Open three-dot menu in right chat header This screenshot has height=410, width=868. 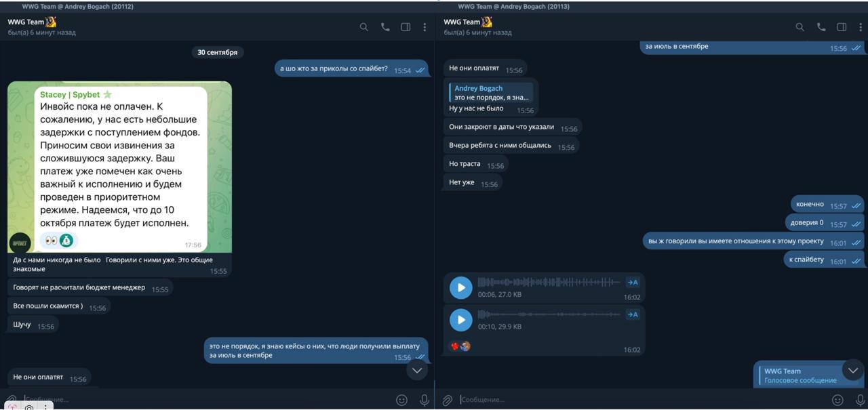[x=861, y=27]
